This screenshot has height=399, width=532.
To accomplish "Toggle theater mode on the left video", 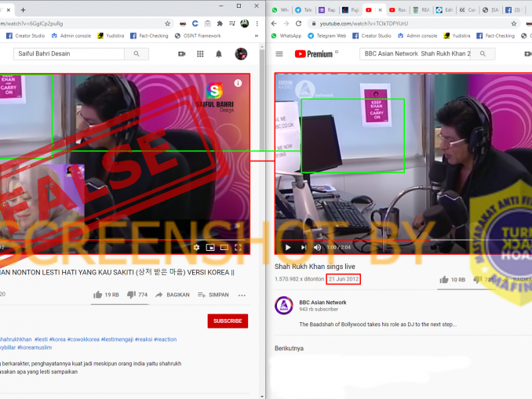I will [224, 248].
